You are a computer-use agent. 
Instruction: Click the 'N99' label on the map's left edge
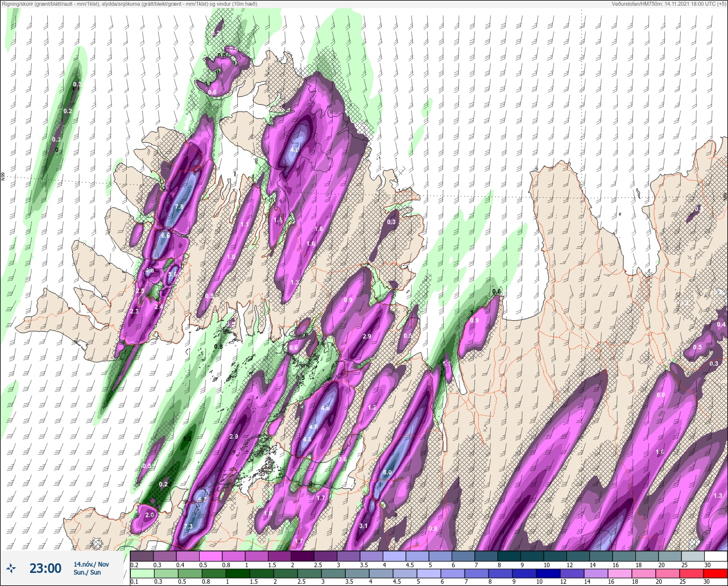pos(3,176)
